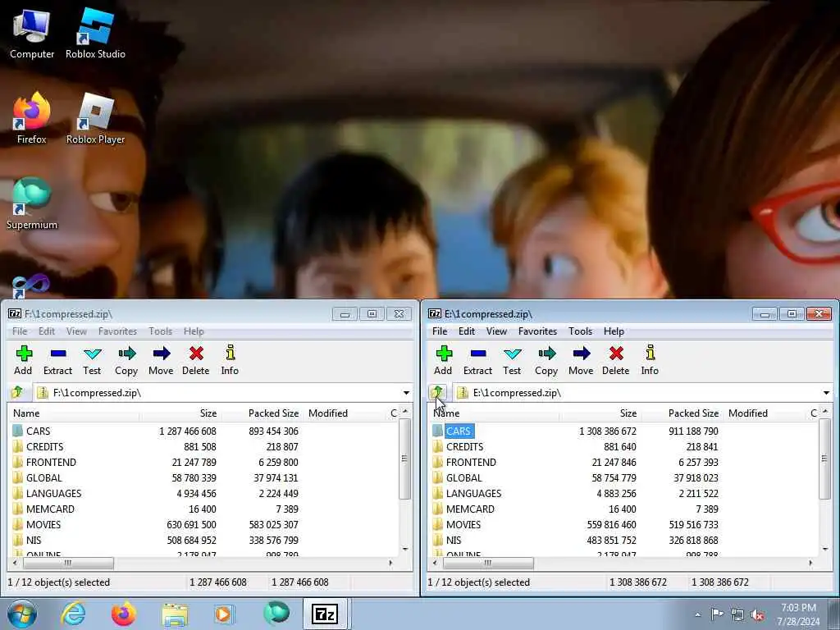
Task: Click Info icon in E: archive window
Action: coord(650,360)
